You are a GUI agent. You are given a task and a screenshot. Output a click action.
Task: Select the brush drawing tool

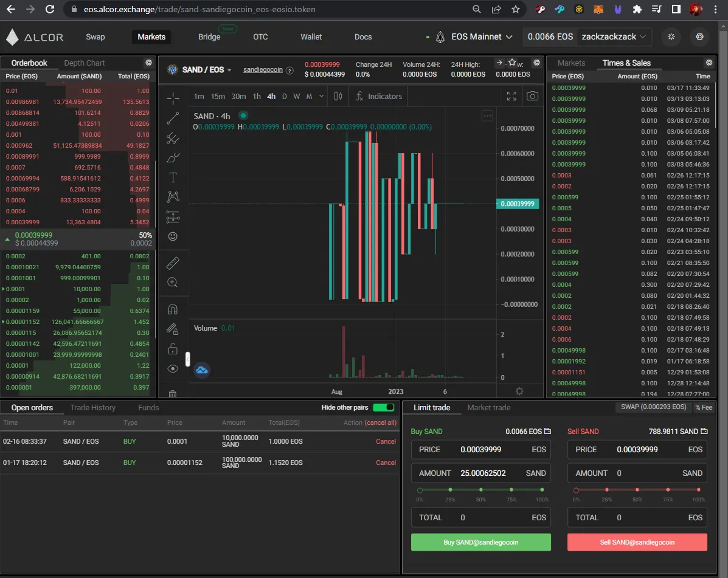pos(173,158)
